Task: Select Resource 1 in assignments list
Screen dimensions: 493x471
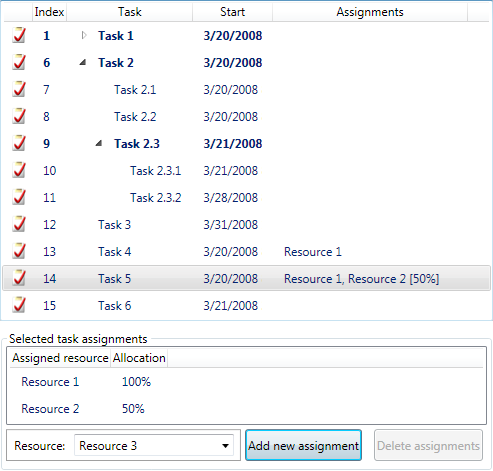Action: click(x=50, y=382)
